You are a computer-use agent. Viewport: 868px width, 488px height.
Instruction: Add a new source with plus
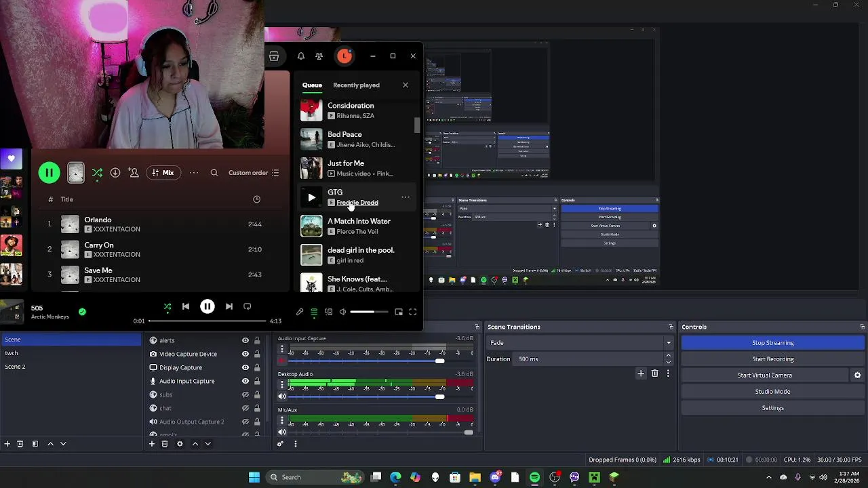click(152, 444)
